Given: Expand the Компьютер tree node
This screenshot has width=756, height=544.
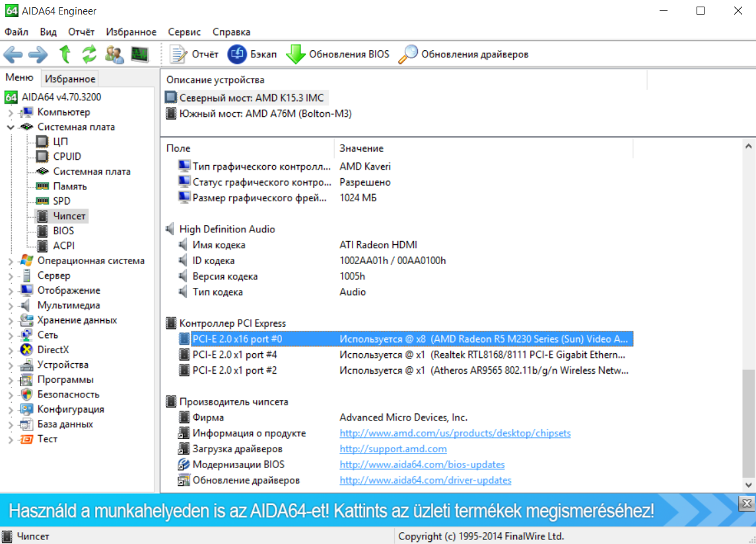Looking at the screenshot, I should (x=10, y=112).
